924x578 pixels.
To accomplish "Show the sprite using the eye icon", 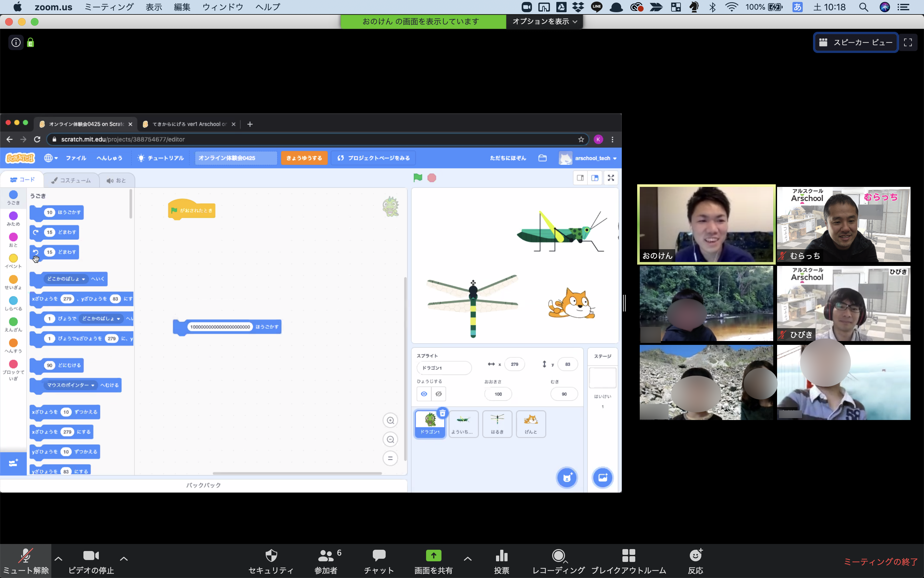I will tap(424, 394).
